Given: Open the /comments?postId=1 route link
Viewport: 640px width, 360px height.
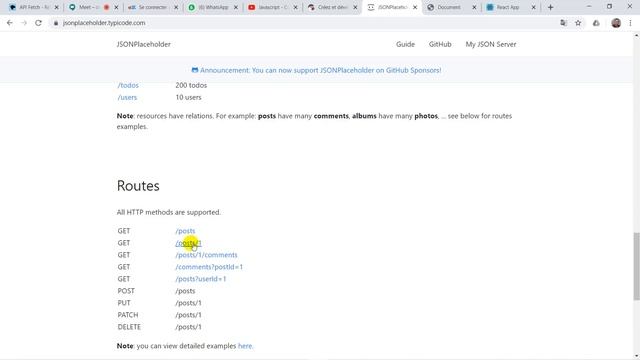Looking at the screenshot, I should coord(209,267).
